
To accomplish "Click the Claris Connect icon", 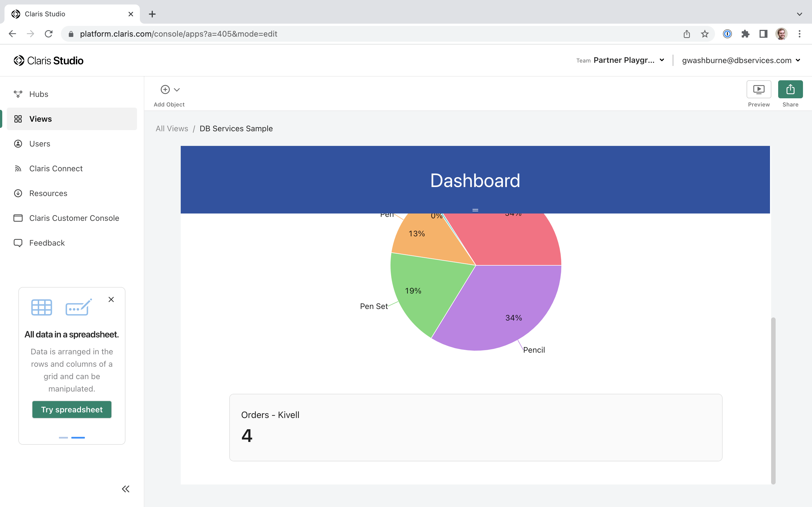I will pos(18,168).
